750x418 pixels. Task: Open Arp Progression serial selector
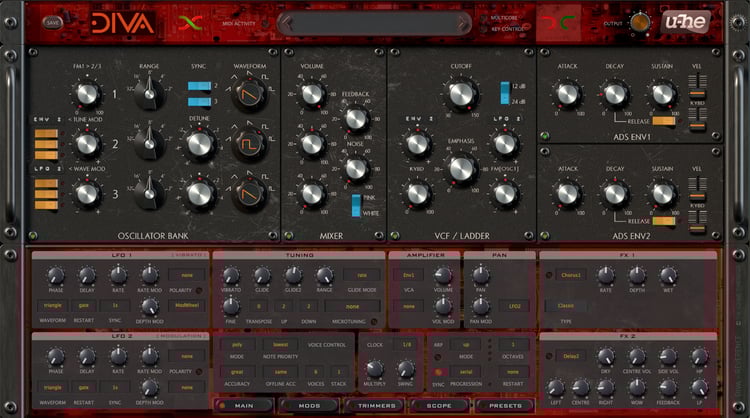pyautogui.click(x=466, y=372)
